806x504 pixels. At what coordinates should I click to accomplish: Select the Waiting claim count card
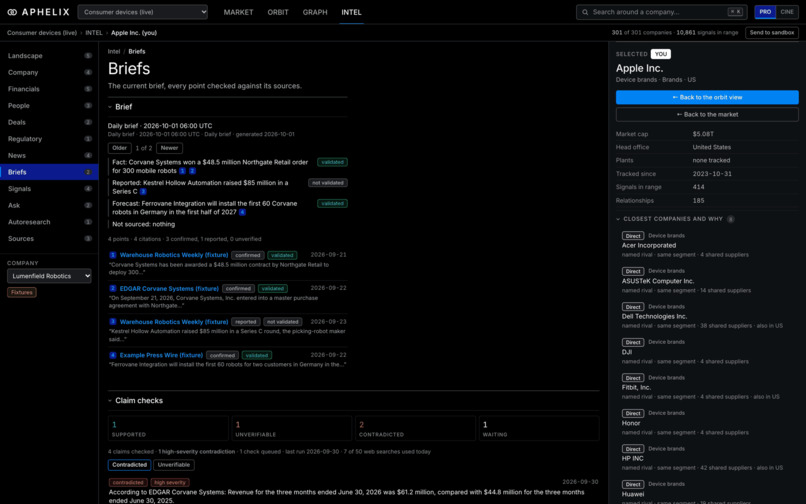point(539,428)
